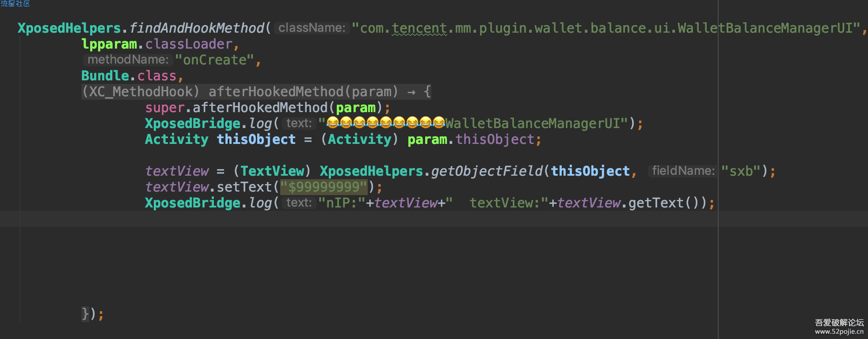Click the lpparam variable
The image size is (868, 339).
pyautogui.click(x=109, y=44)
